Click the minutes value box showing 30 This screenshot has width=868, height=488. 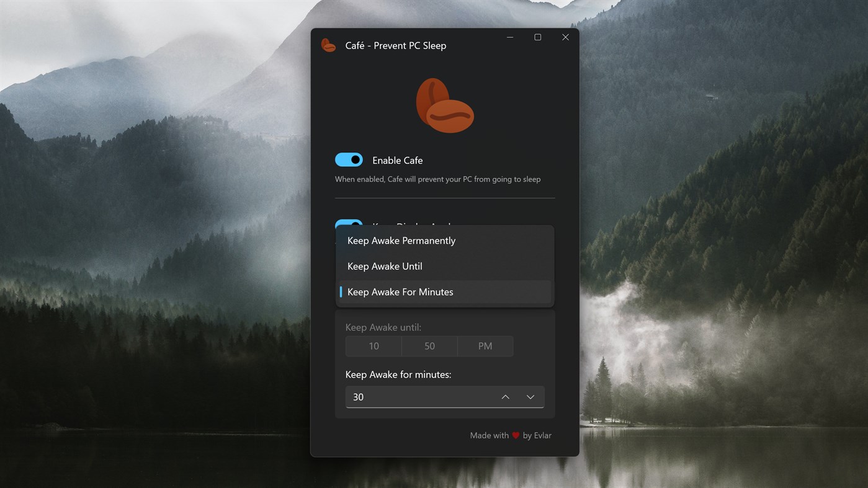click(x=416, y=397)
